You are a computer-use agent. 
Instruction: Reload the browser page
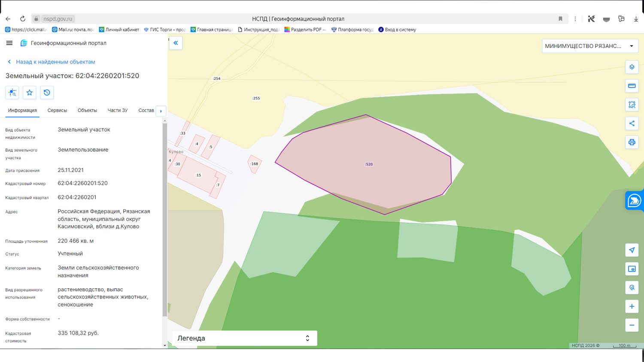coord(23,19)
